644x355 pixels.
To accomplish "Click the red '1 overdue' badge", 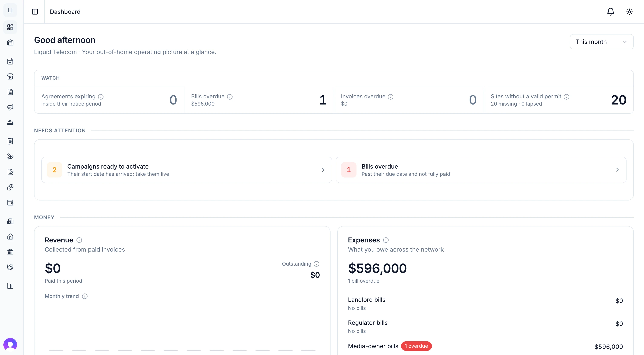I will [416, 346].
